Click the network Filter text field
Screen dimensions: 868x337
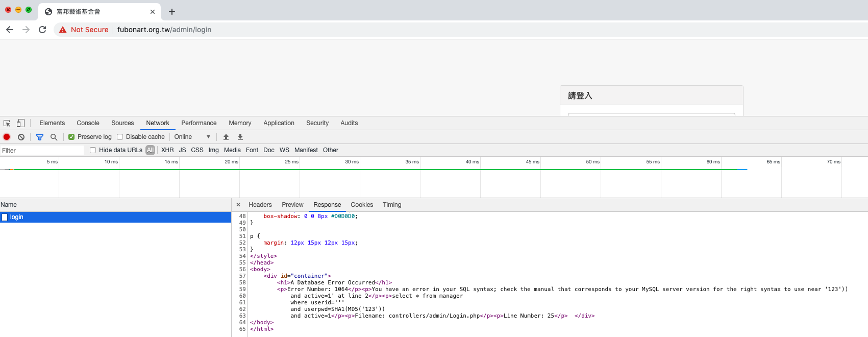42,150
